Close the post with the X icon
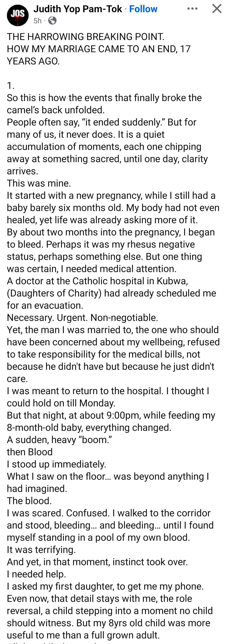The width and height of the screenshot is (228, 644). (x=217, y=9)
